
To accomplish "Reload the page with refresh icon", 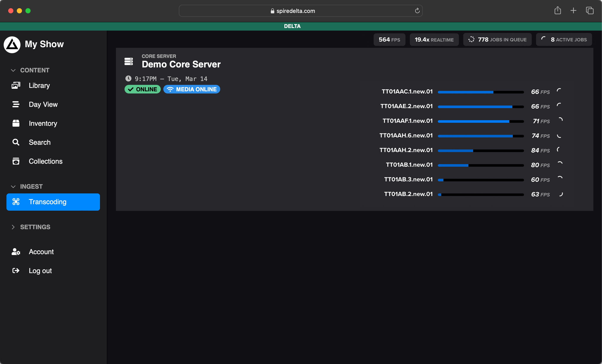I will 417,11.
